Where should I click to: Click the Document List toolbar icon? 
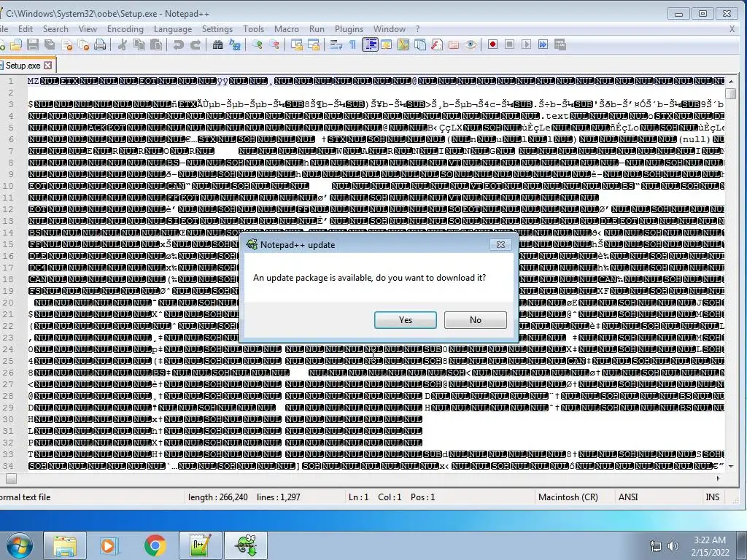coord(420,44)
